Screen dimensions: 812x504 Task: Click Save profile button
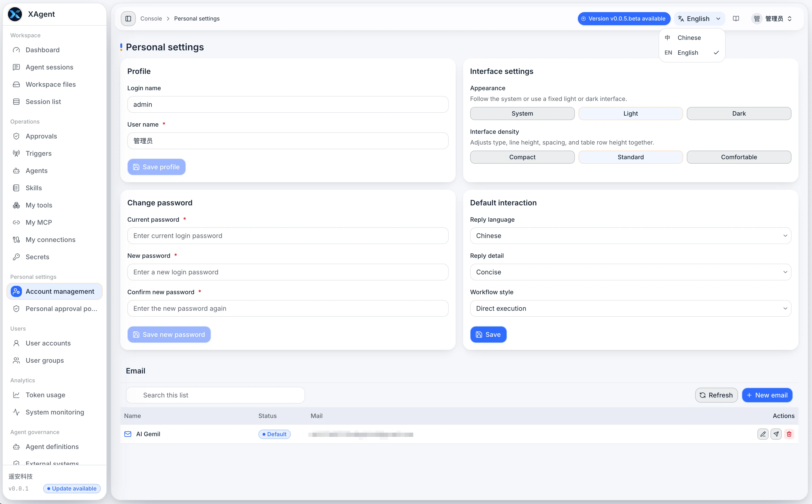pyautogui.click(x=156, y=167)
